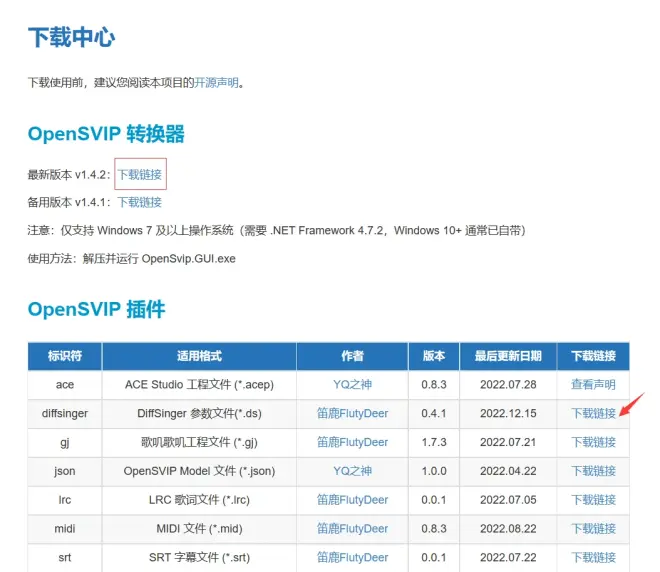Click the date 2022.08.22 cell
This screenshot has width=660, height=572.
pyautogui.click(x=508, y=529)
